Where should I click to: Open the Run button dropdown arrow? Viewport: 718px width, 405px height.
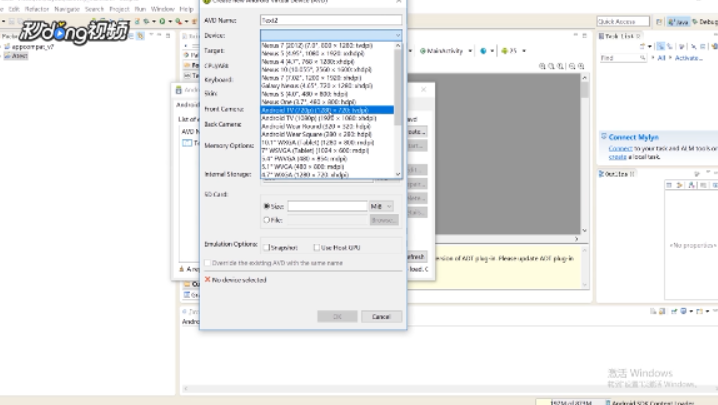coord(170,21)
